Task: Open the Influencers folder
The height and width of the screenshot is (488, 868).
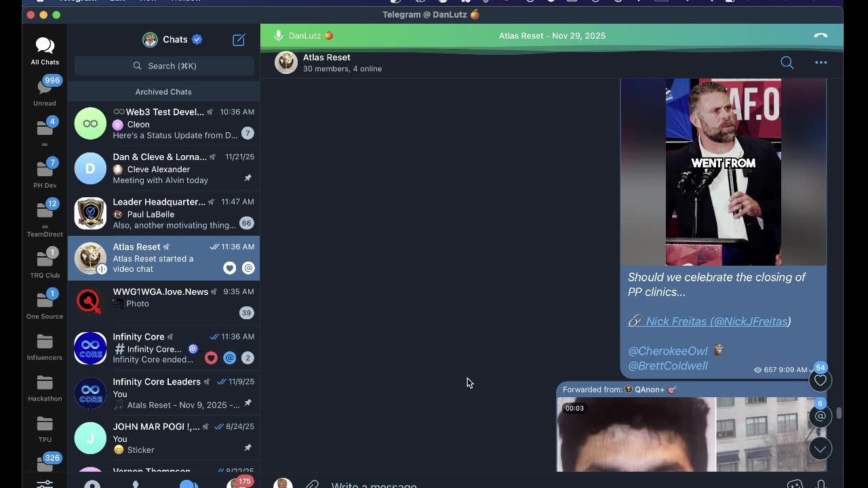Action: (x=45, y=346)
